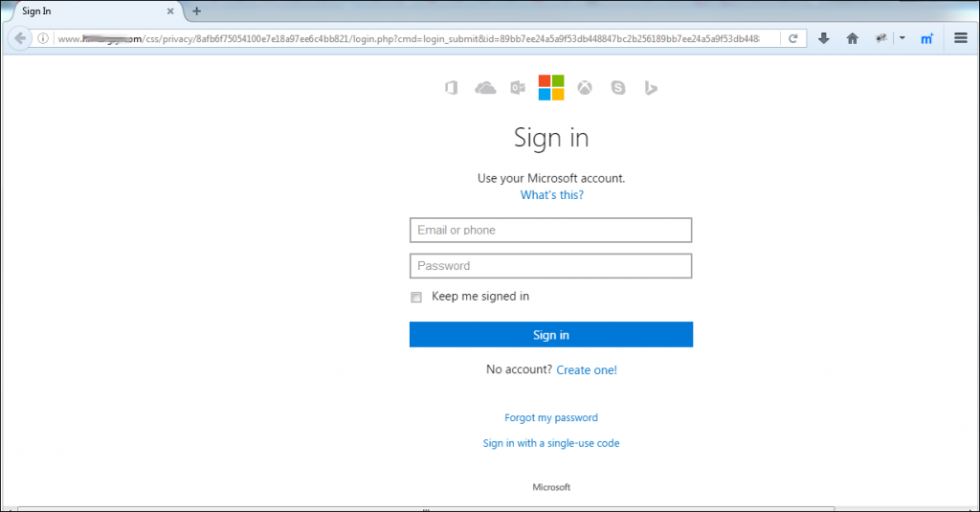Click the Microsoft footer text
980x512 pixels.
click(551, 487)
